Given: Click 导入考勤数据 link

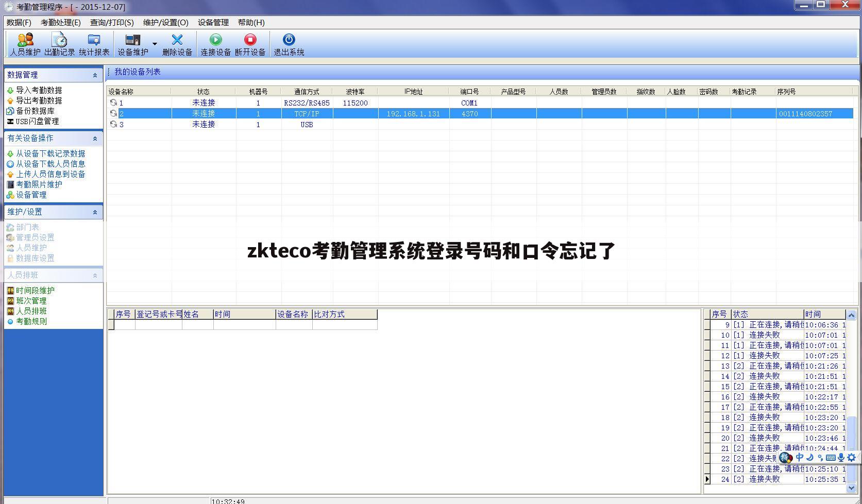Looking at the screenshot, I should click(39, 90).
